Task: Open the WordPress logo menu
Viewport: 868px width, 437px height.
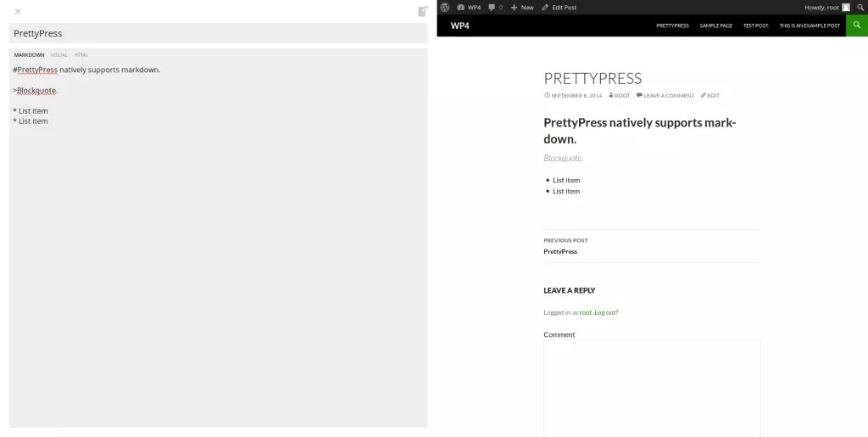Action: (444, 7)
